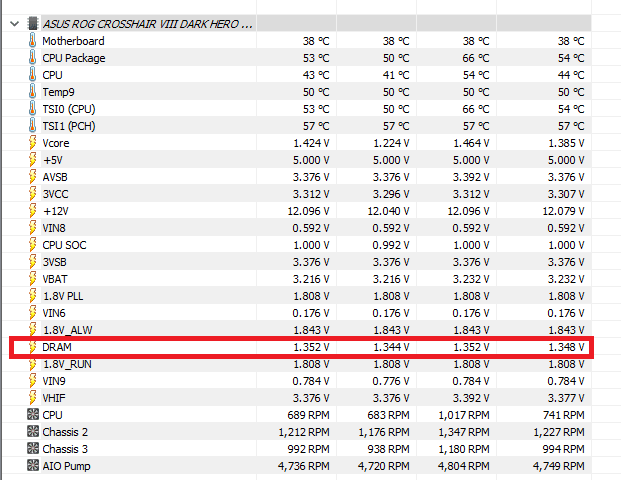The image size is (621, 480).
Task: Click lightning bolt icon beside 3VCC
Action: click(32, 194)
